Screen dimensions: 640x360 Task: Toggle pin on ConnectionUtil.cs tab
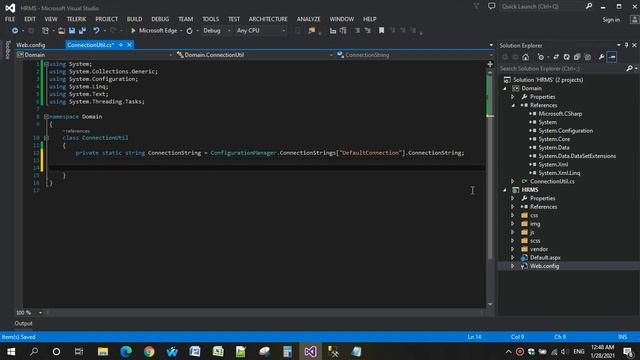[x=121, y=45]
